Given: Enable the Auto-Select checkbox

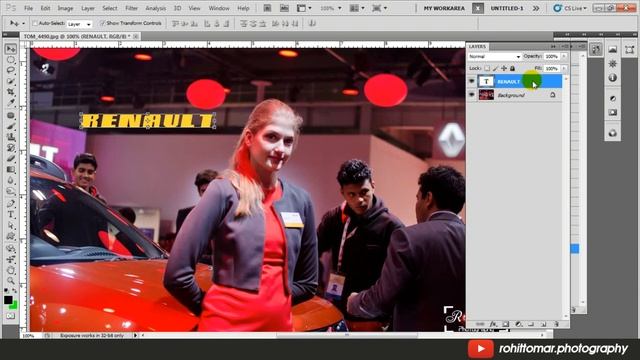Looking at the screenshot, I should click(x=35, y=23).
